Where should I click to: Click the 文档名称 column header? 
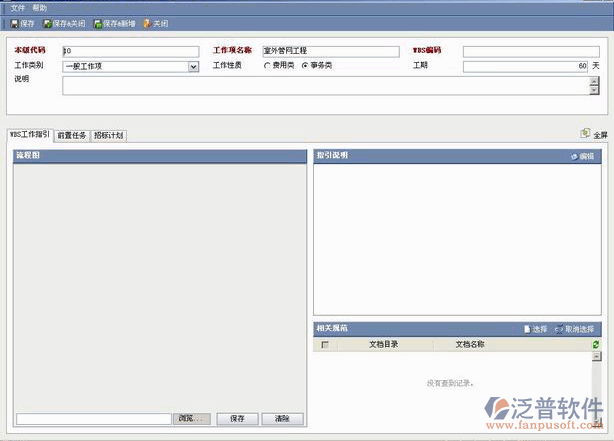tap(470, 345)
